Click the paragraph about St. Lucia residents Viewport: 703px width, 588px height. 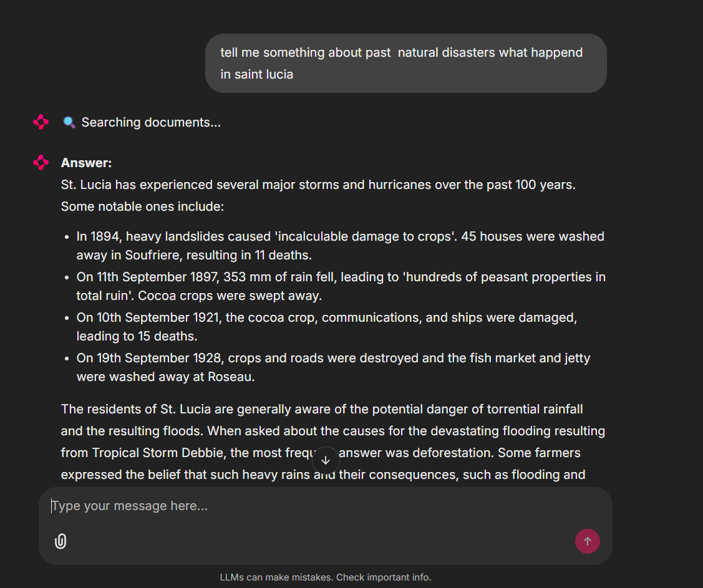(x=322, y=410)
